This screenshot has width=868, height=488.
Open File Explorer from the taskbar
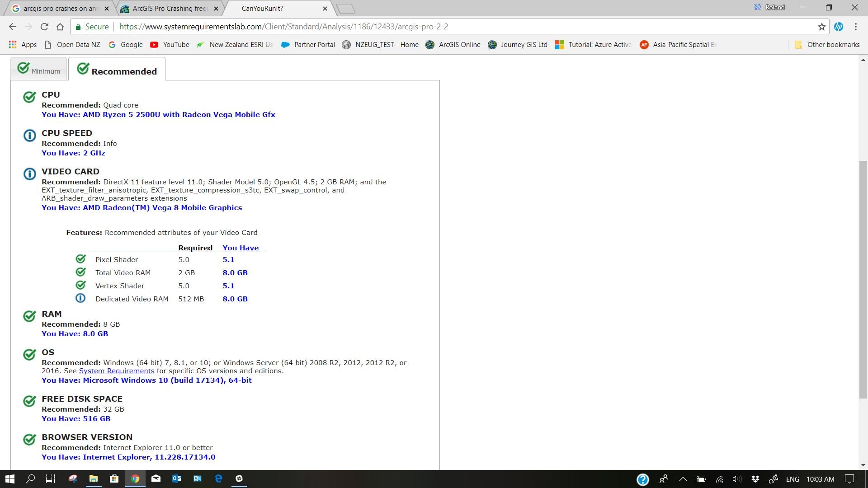[x=94, y=479]
